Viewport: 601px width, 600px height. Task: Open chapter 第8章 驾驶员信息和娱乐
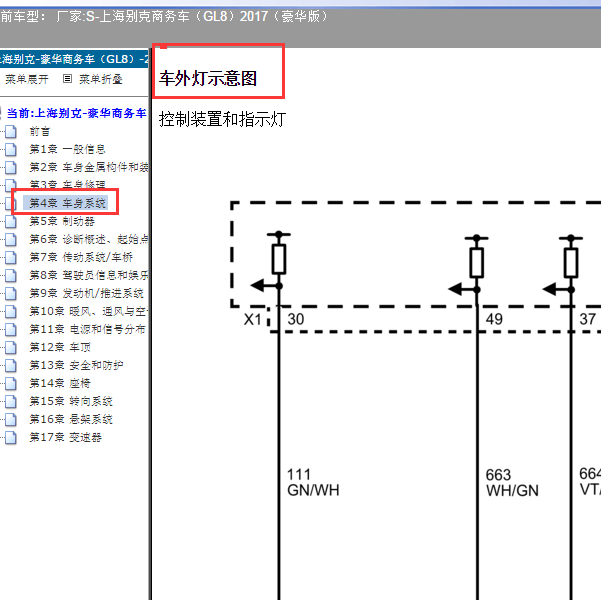tap(89, 275)
